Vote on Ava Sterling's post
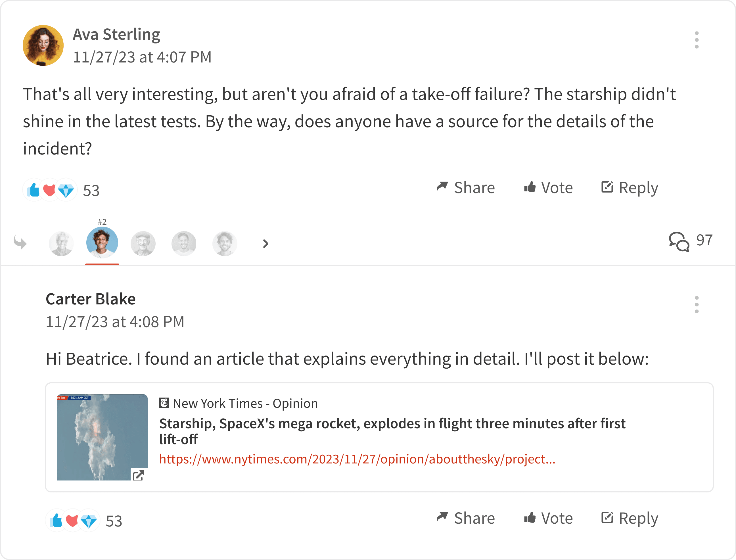The width and height of the screenshot is (736, 560). point(548,188)
